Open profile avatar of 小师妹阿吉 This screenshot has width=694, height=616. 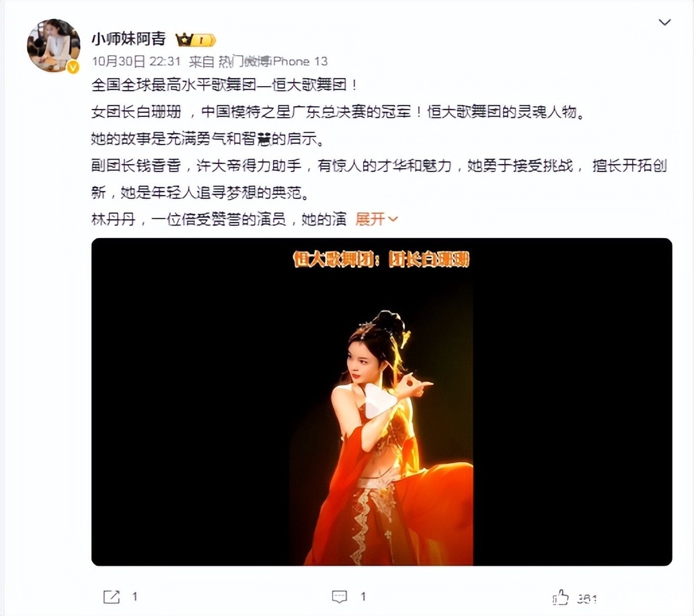[x=54, y=46]
